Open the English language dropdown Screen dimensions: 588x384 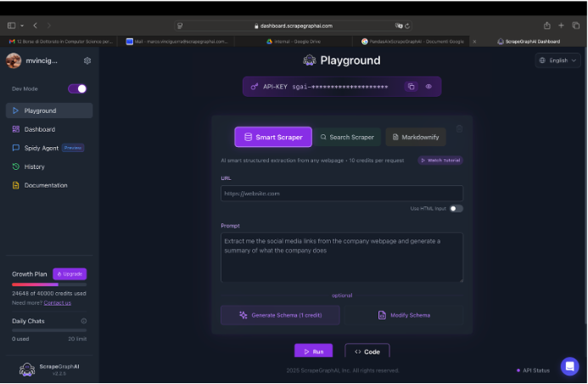[x=557, y=60]
